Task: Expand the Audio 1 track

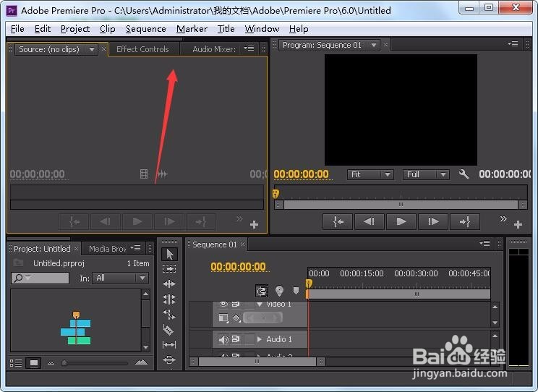Action: coord(260,339)
